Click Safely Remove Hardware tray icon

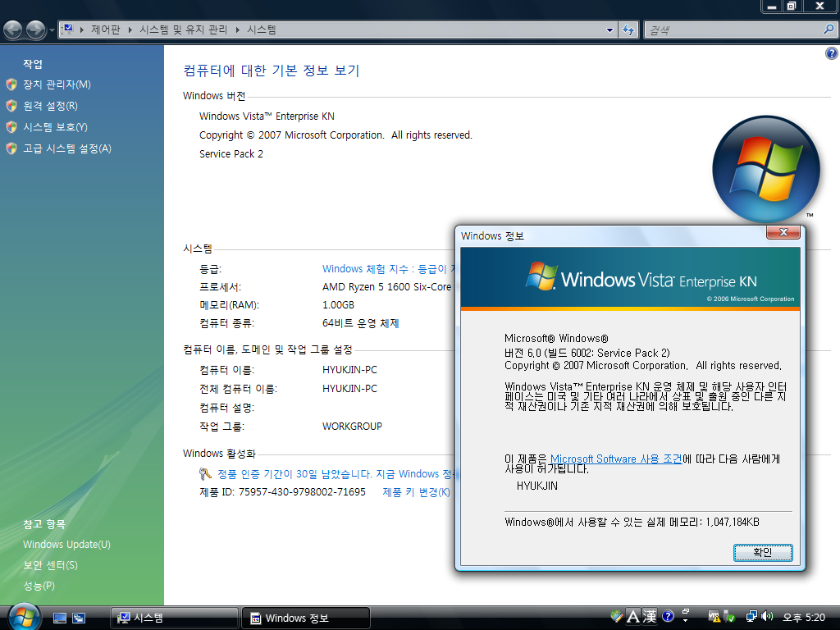click(x=729, y=617)
